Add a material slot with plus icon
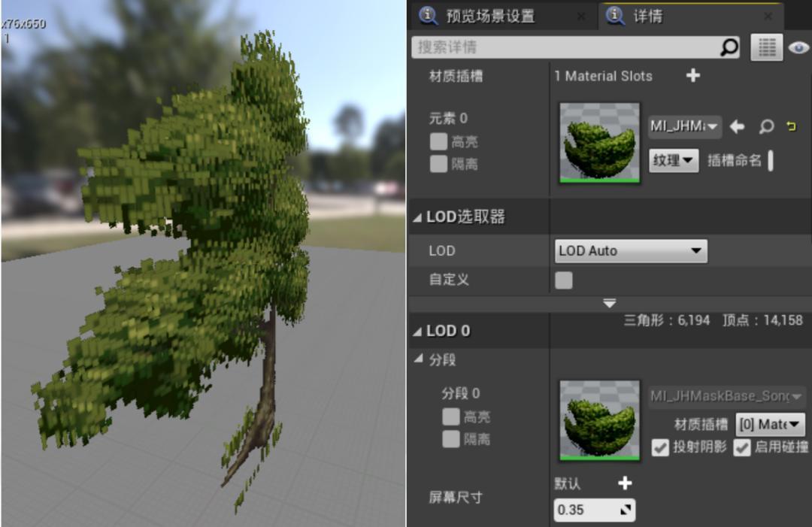Image resolution: width=812 pixels, height=527 pixels. tap(693, 75)
